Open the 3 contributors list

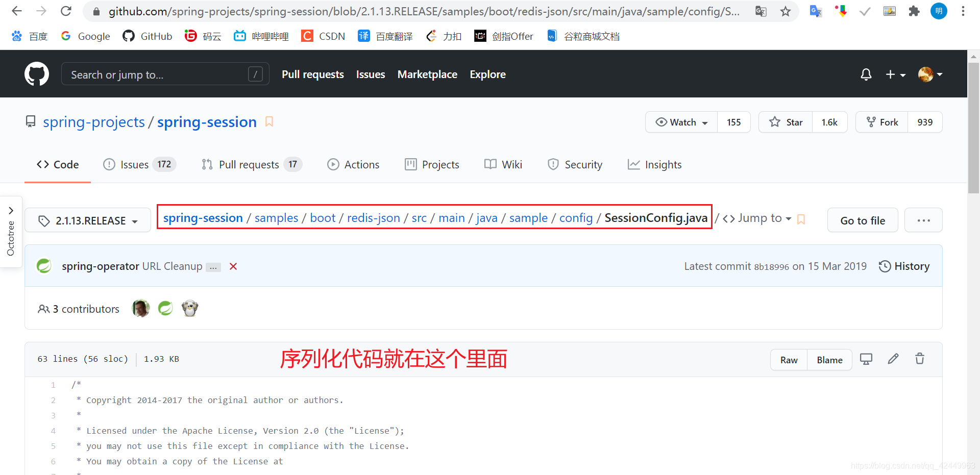pos(79,309)
